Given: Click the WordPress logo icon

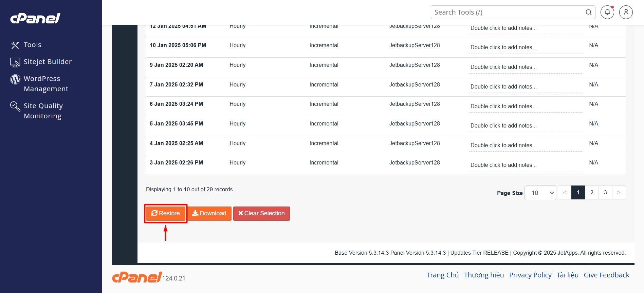Looking at the screenshot, I should pos(15,79).
